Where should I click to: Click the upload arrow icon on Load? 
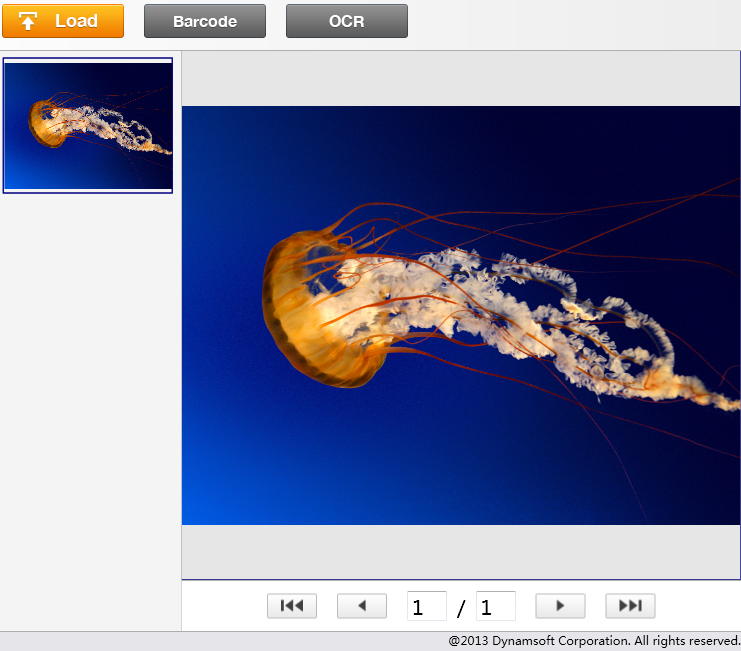tap(28, 21)
